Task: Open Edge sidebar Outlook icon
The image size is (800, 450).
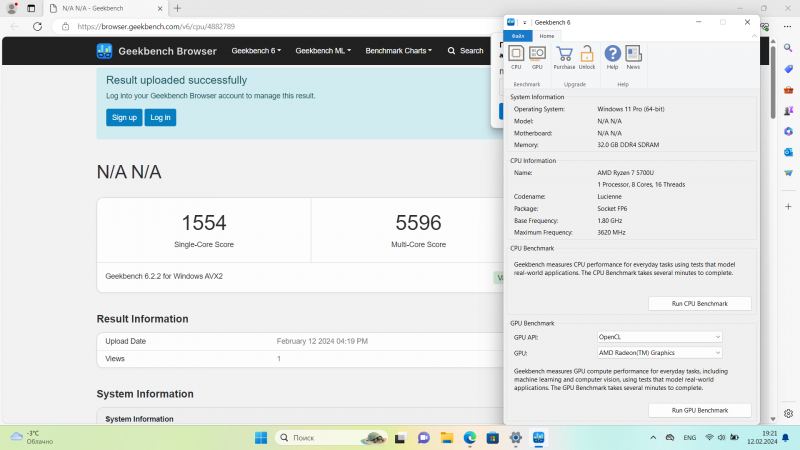Action: click(x=788, y=152)
